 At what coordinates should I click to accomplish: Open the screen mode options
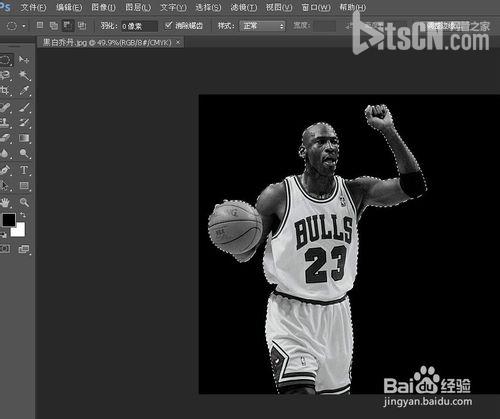tap(24, 249)
